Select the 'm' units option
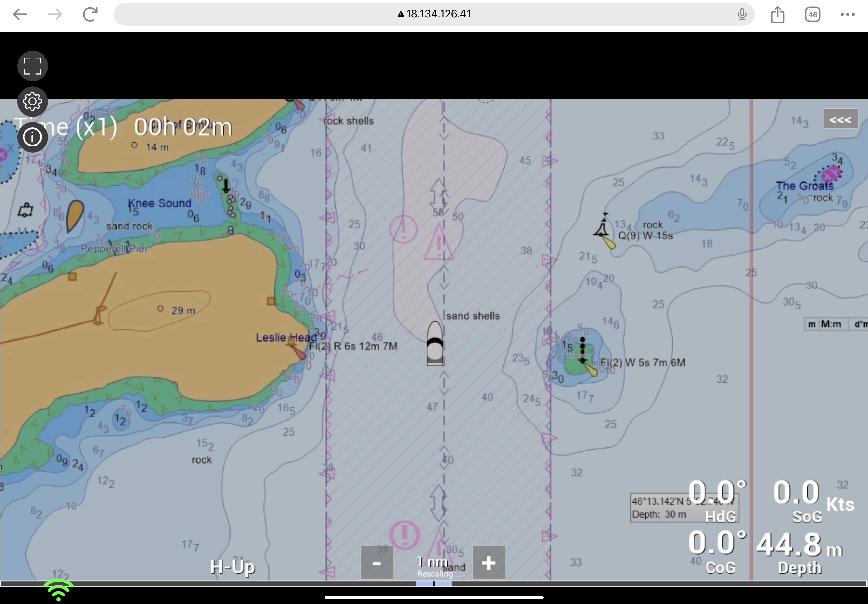 click(x=811, y=324)
